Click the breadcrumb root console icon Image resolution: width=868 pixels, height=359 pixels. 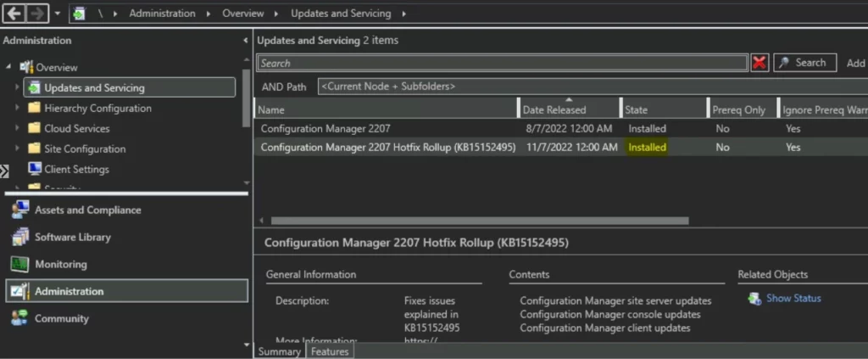tap(80, 14)
